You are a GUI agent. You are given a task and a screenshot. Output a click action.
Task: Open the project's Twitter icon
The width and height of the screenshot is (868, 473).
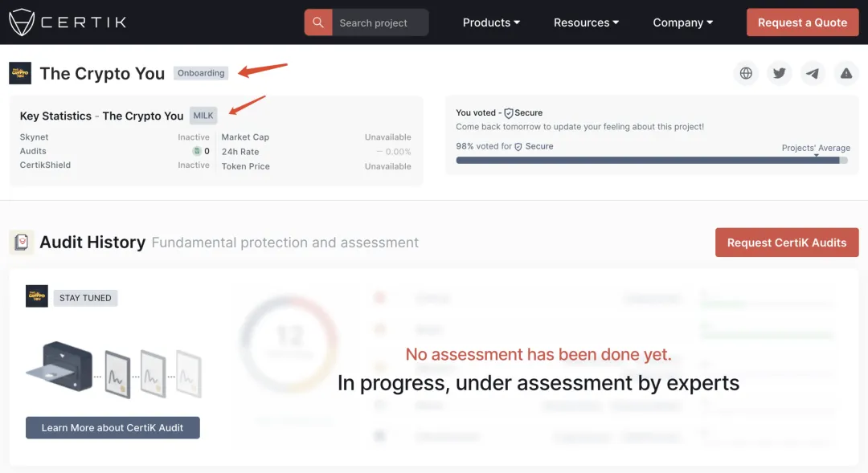[780, 73]
